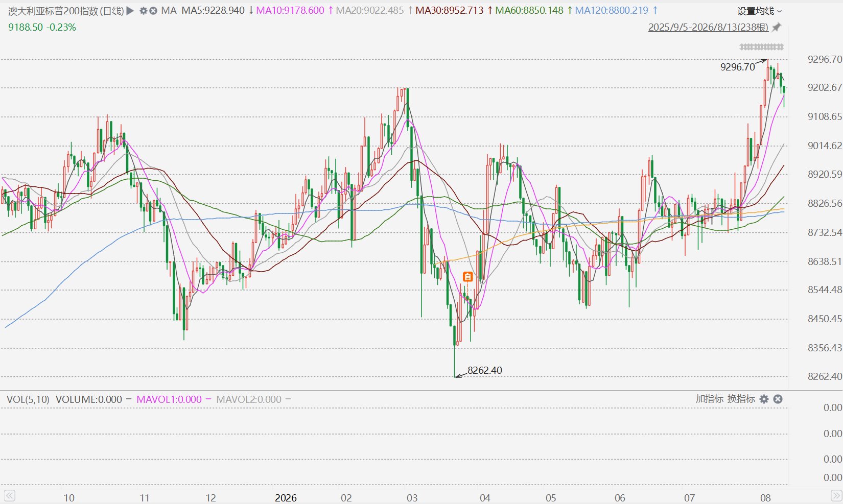Click the gray striped range strip above the chart
This screenshot has height=504, width=843.
pyautogui.click(x=761, y=47)
